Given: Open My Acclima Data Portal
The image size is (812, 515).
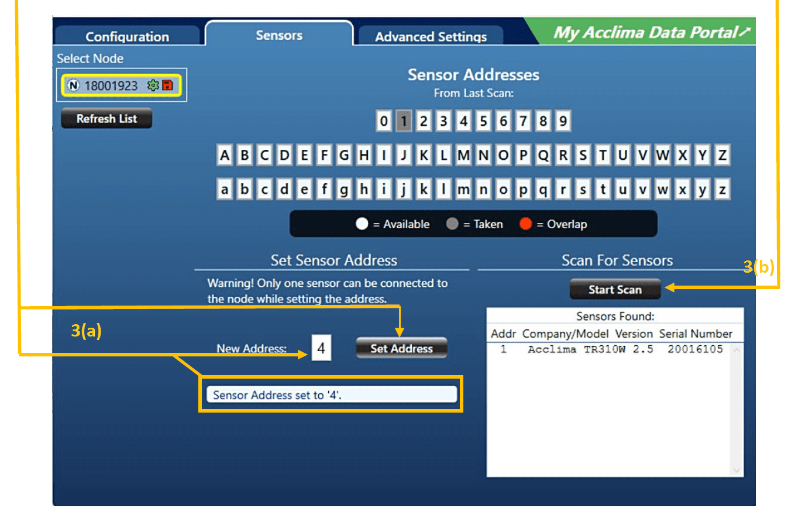Looking at the screenshot, I should [x=651, y=32].
